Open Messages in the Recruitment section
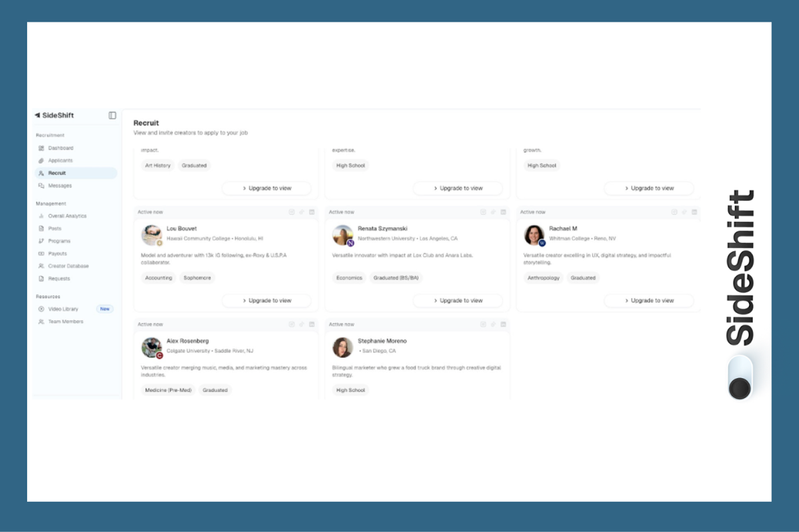Image resolution: width=799 pixels, height=532 pixels. tap(59, 185)
